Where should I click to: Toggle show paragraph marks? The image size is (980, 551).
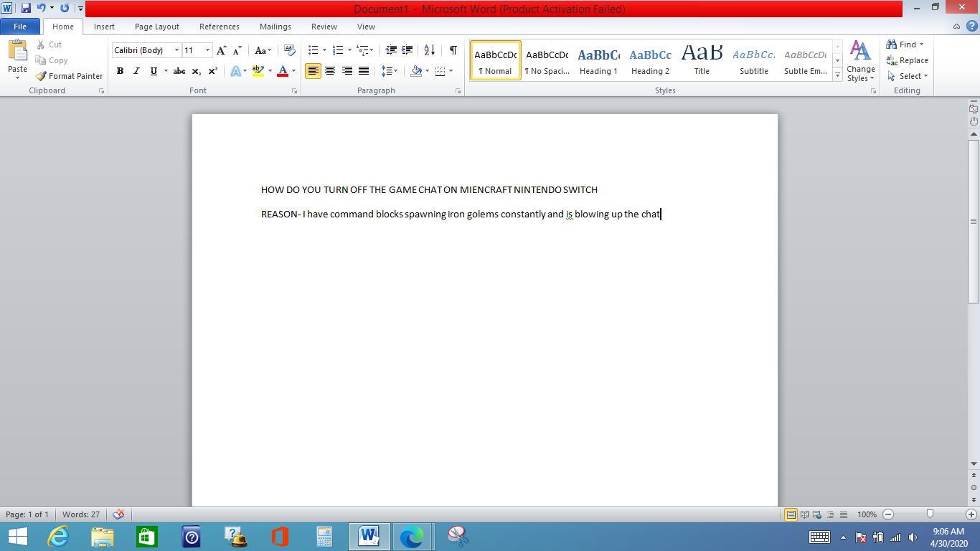(x=453, y=50)
